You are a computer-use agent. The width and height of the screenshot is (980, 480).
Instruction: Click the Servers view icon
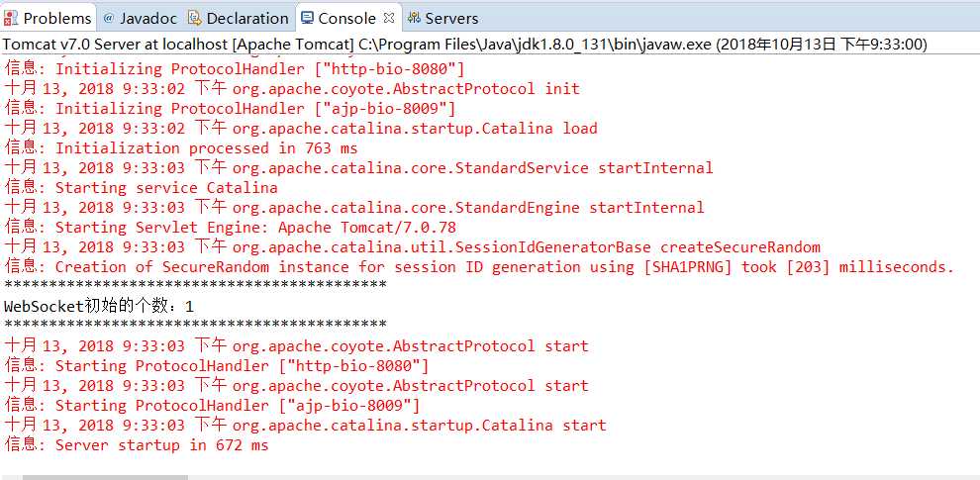pos(414,18)
